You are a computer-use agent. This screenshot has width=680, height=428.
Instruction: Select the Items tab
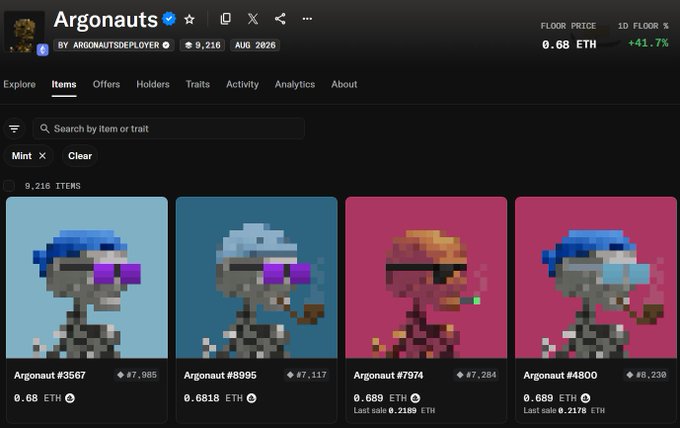point(64,84)
